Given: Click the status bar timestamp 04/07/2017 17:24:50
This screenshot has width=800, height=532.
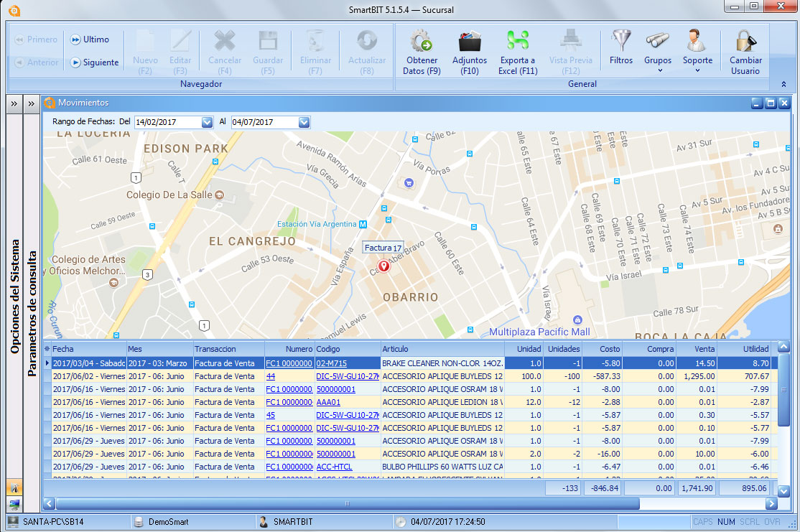Looking at the screenshot, I should click(448, 522).
